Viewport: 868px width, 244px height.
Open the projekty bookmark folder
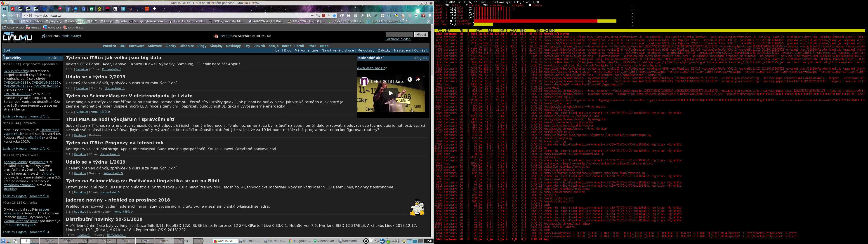53,21
